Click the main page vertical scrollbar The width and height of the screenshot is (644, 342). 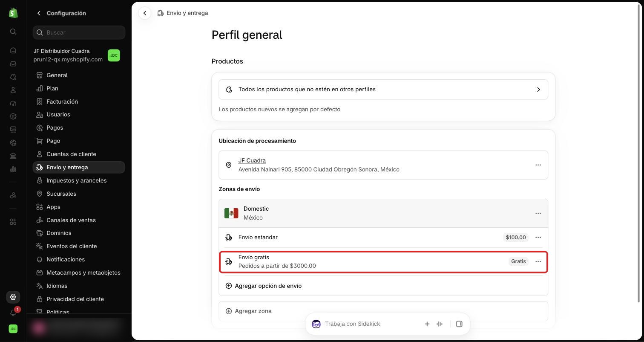point(638,154)
